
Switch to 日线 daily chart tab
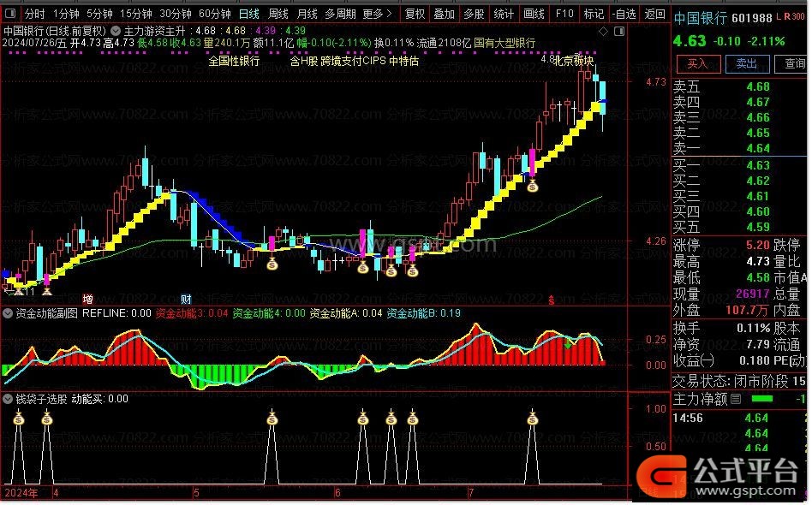pos(249,14)
